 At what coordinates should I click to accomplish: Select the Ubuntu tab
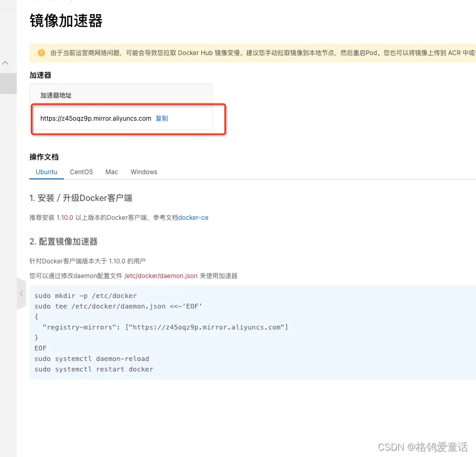(x=46, y=172)
